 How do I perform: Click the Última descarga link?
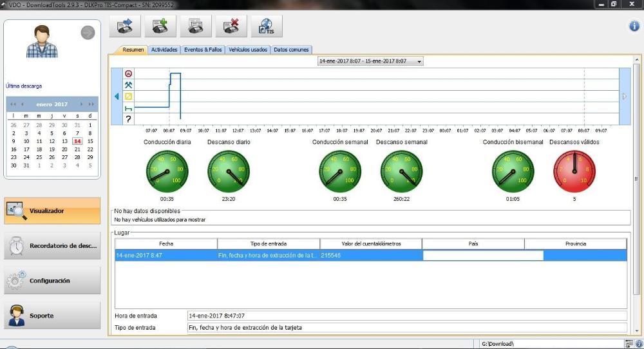tap(24, 86)
